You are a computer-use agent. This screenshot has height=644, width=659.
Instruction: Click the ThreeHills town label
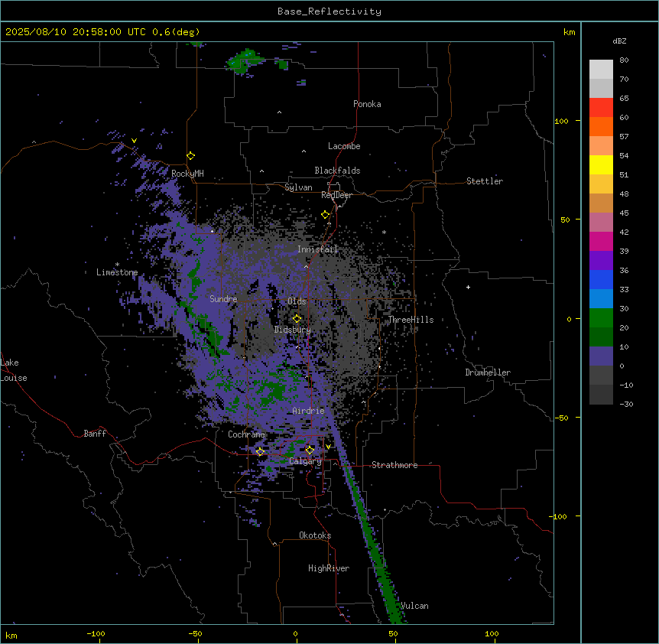tap(411, 320)
